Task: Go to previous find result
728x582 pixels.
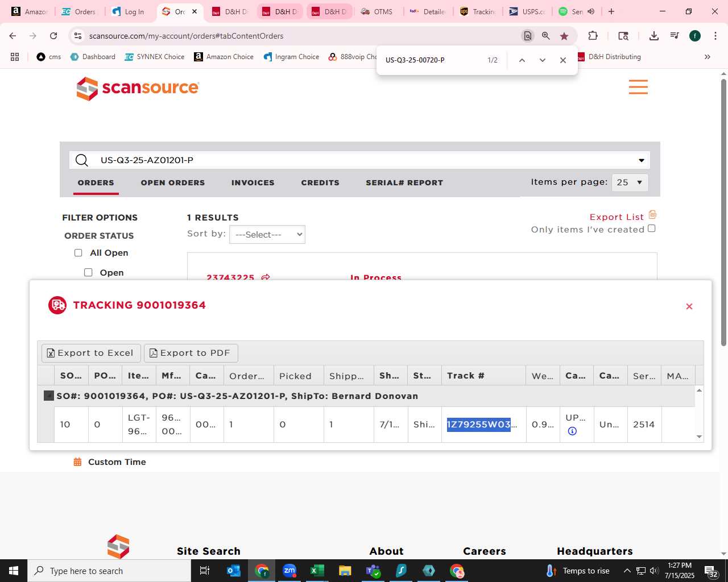Action: [x=522, y=60]
